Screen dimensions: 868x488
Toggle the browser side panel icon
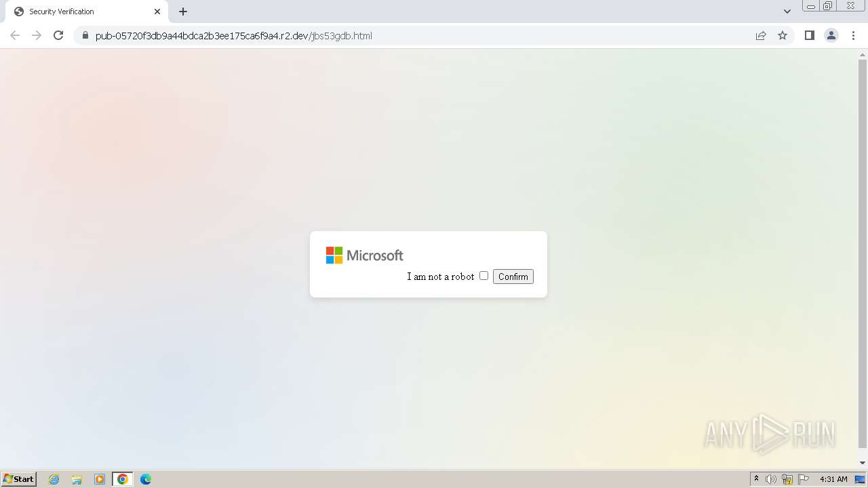809,35
